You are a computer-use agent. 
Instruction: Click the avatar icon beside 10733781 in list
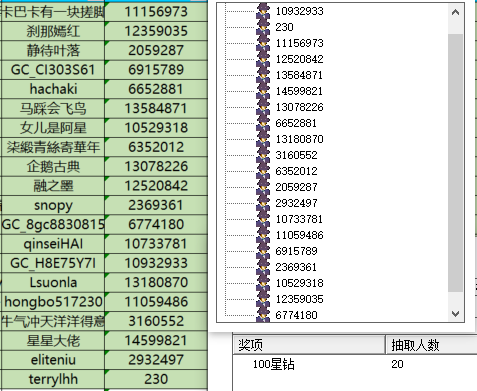click(263, 219)
